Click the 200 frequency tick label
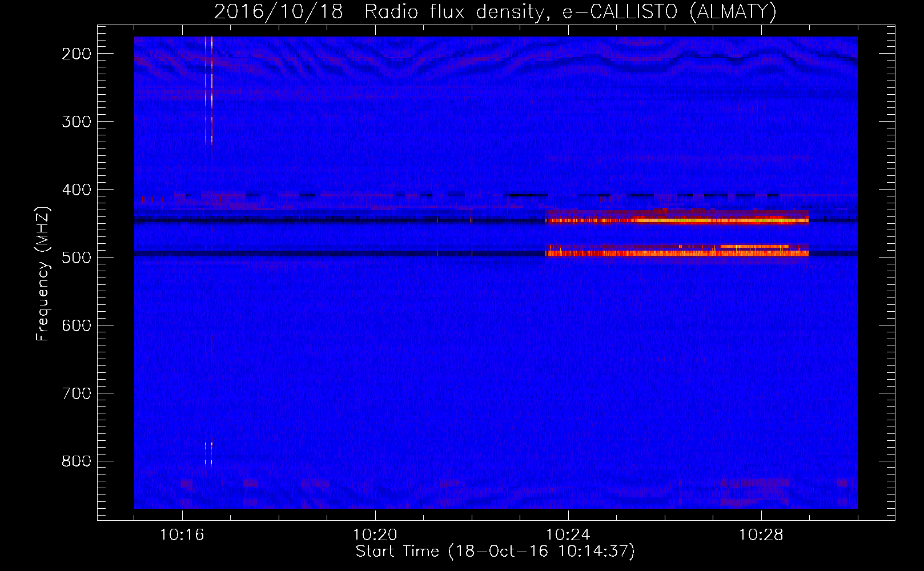 (x=76, y=54)
